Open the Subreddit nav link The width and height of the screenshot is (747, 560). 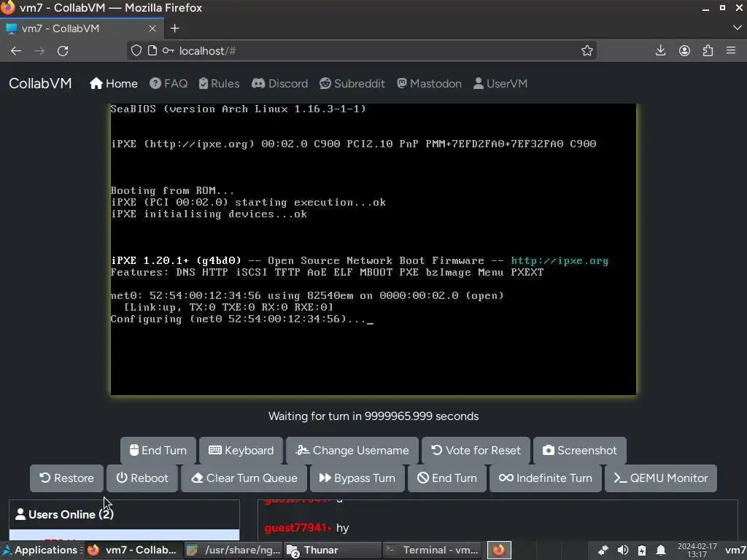(x=352, y=83)
